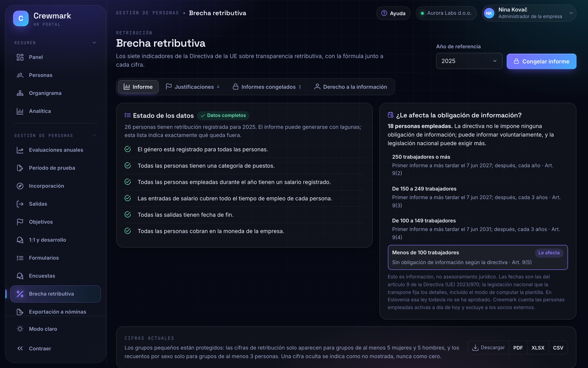Open the Justificaciones tab
The height and width of the screenshot is (368, 588).
pyautogui.click(x=193, y=87)
